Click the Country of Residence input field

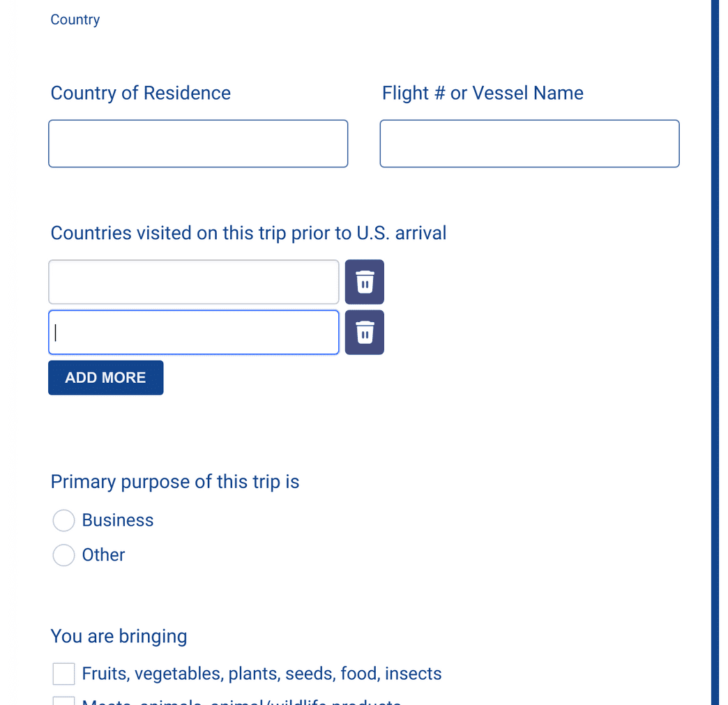[198, 143]
